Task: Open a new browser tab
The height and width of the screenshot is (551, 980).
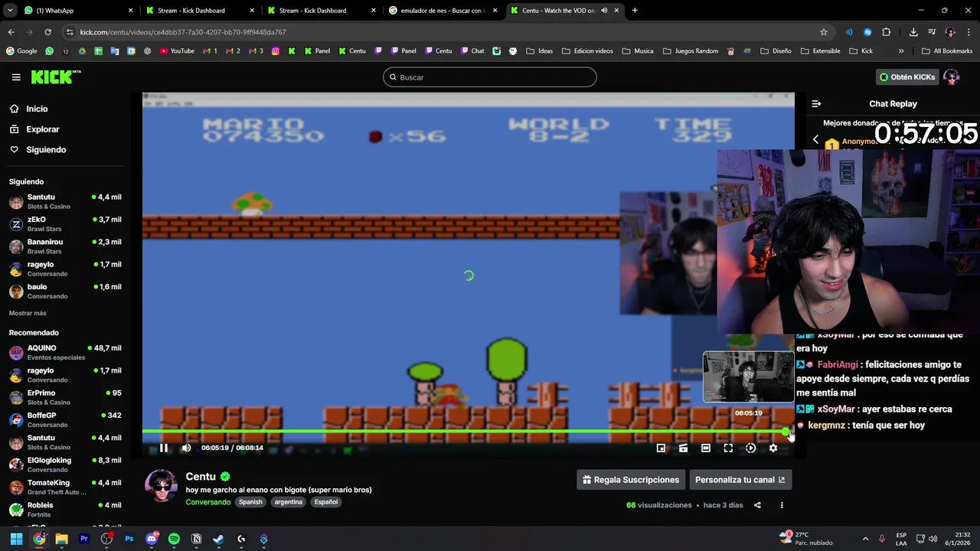Action: (635, 11)
